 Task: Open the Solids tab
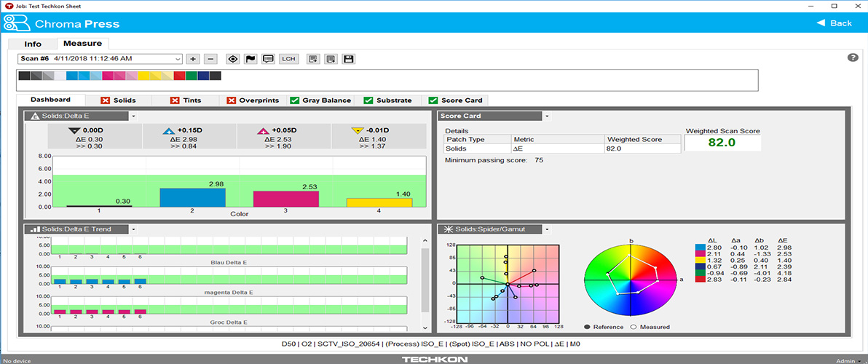pyautogui.click(x=119, y=100)
